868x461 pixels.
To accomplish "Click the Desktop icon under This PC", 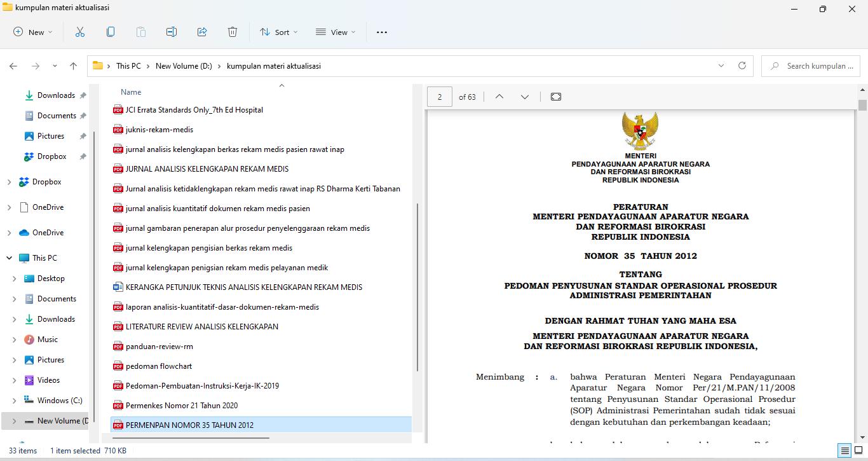I will point(29,279).
